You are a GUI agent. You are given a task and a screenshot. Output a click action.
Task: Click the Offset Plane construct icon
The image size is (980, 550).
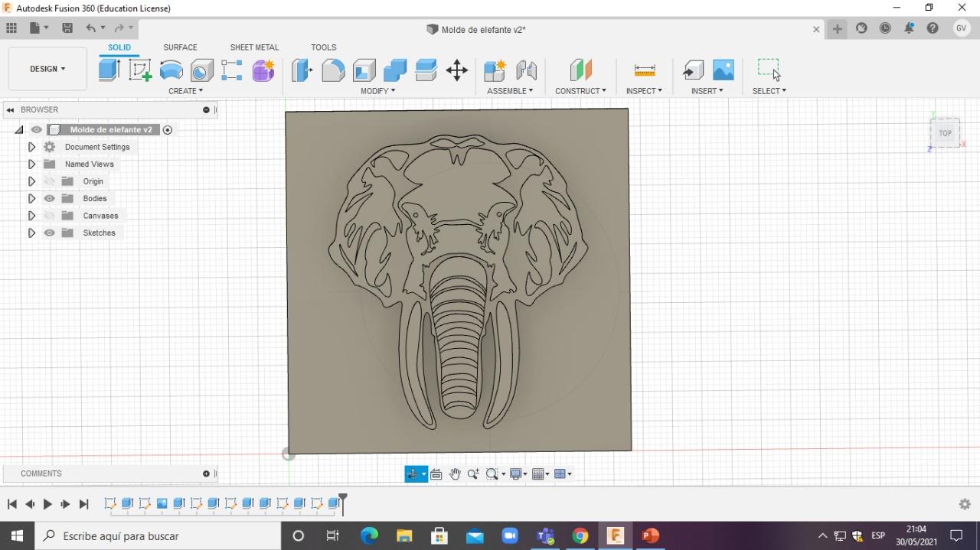(x=581, y=70)
